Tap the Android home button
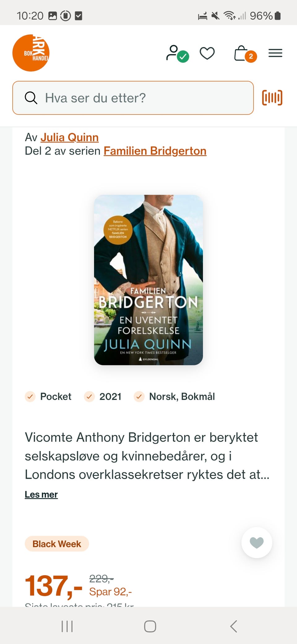 pyautogui.click(x=150, y=626)
